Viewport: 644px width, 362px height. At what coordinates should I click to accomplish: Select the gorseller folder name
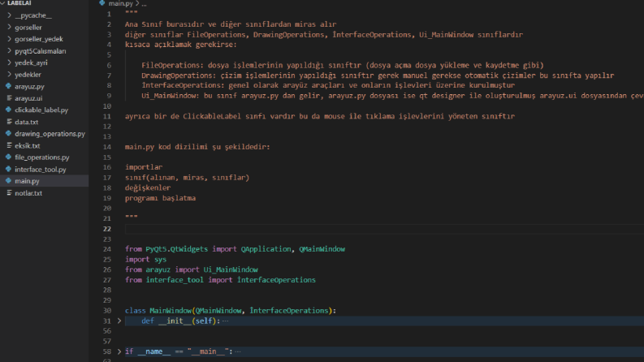click(28, 28)
